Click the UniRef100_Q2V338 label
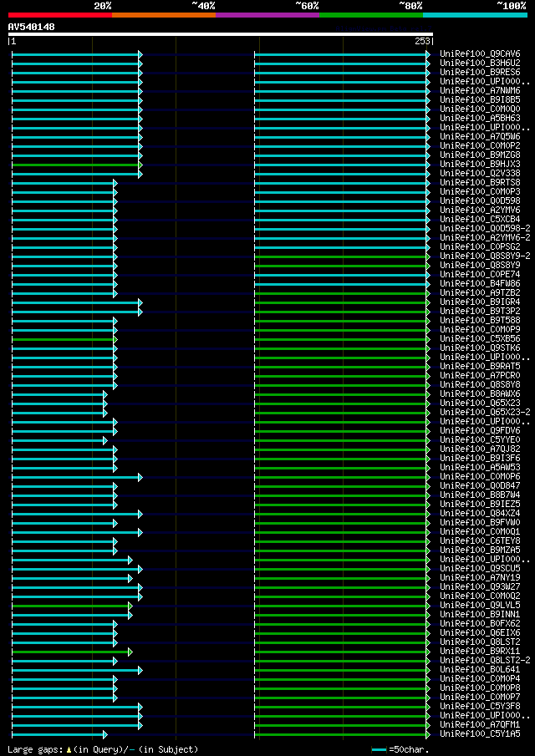Image resolution: width=535 pixels, height=756 pixels. (x=480, y=174)
